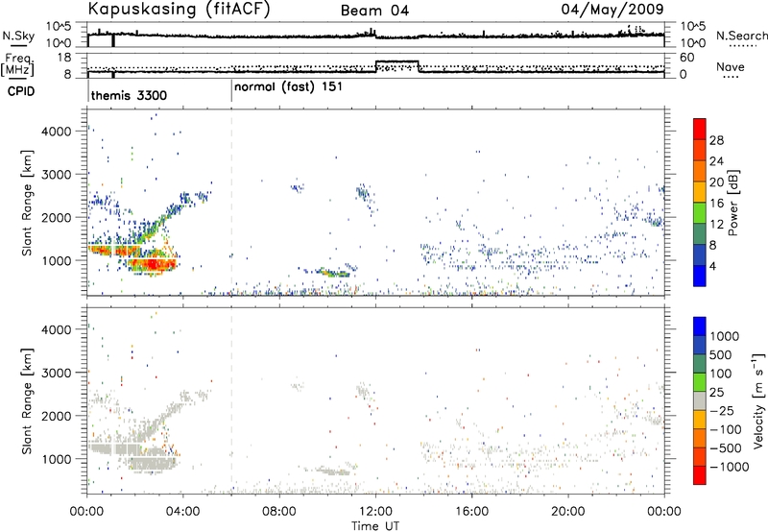Click the '12:00' time axis tick label
The width and height of the screenshot is (768, 532).
click(375, 512)
